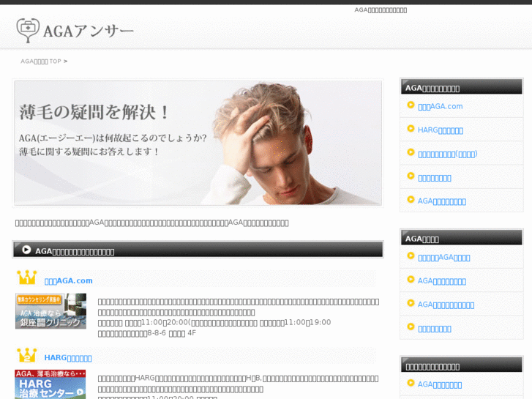Screen dimensions: 532x399
Task: Open the AGA.com heading link beside crown 1
Action: point(68,281)
